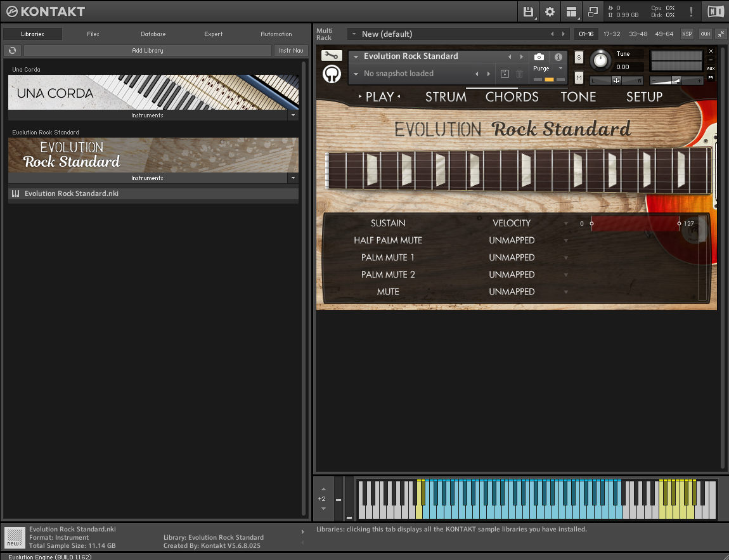Click the pan center icon on pan slider
Screen dimensions: 729x560
tap(617, 81)
